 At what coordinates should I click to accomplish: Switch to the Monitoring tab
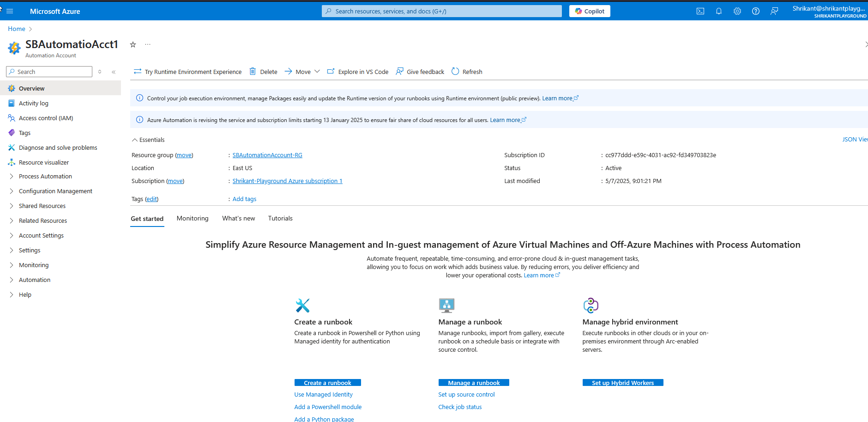point(193,218)
